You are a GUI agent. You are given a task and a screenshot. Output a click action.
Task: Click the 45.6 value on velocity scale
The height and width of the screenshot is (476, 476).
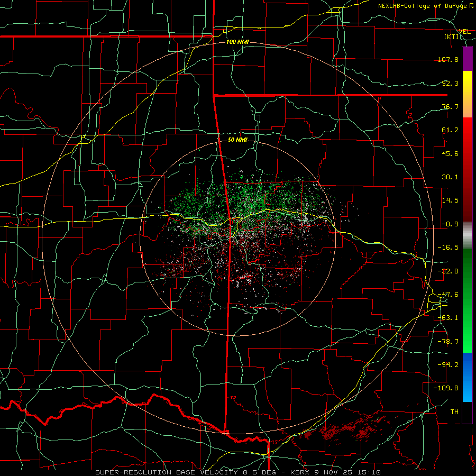[x=450, y=153]
